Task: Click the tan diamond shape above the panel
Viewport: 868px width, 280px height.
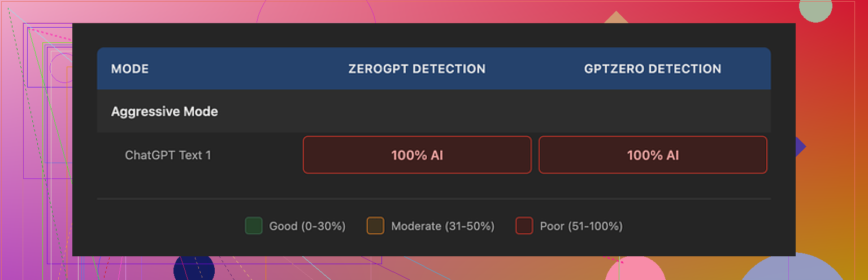Action: point(615,18)
